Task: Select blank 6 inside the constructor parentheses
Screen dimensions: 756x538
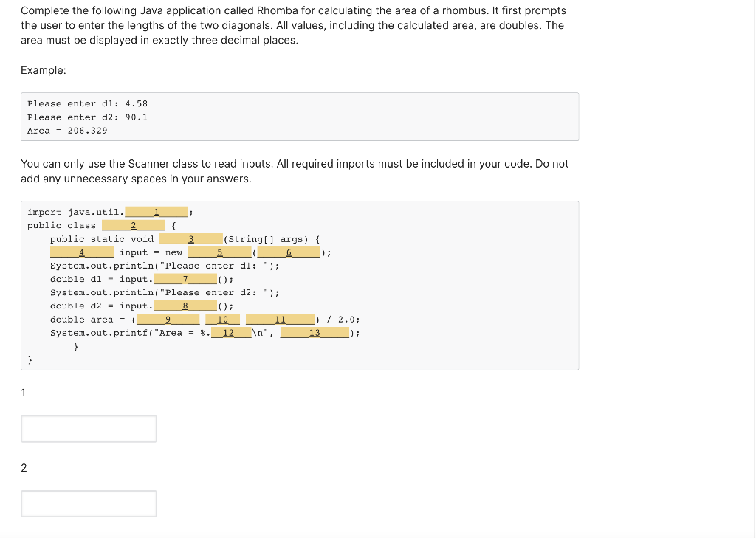Action: coord(288,252)
